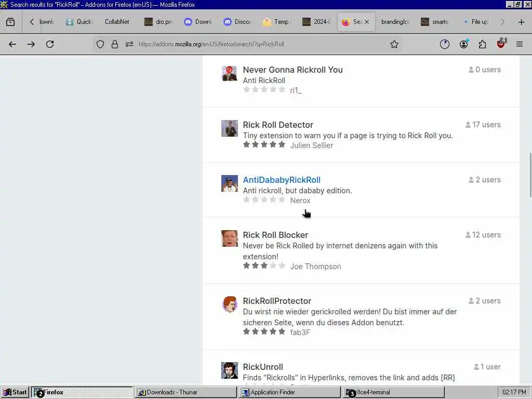This screenshot has height=399, width=532.
Task: Click author name Nerox
Action: (300, 201)
